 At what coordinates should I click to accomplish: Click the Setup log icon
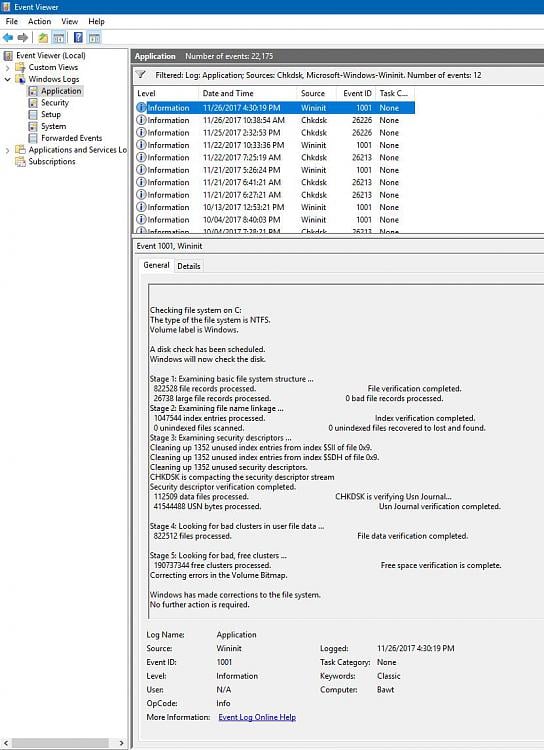[x=33, y=115]
